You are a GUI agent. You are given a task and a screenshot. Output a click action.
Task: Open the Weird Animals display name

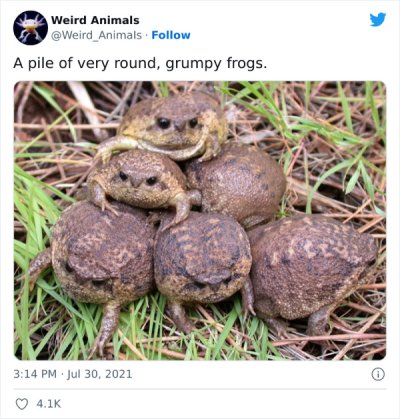coord(95,20)
